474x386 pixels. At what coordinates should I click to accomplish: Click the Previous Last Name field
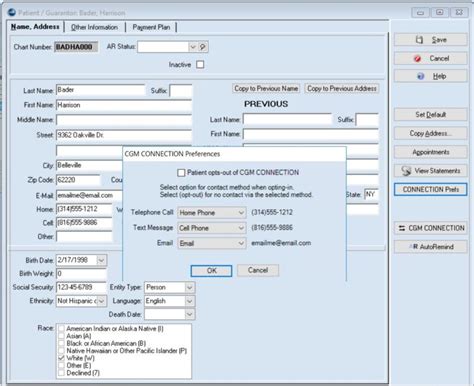(x=287, y=119)
